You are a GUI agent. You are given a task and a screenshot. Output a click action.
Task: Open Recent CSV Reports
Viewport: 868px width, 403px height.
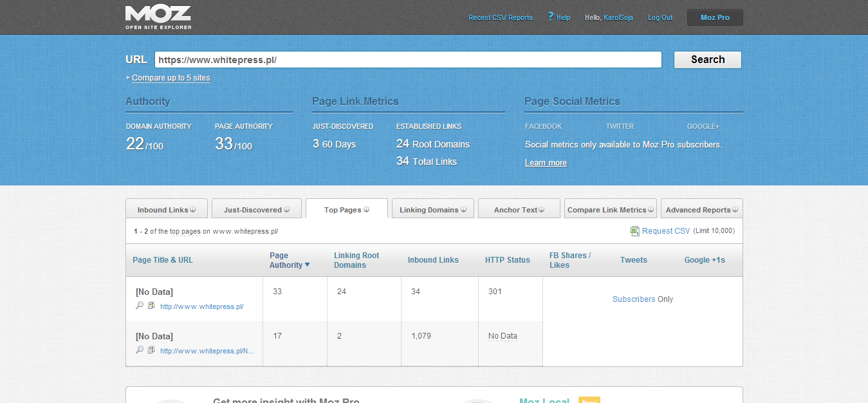501,17
